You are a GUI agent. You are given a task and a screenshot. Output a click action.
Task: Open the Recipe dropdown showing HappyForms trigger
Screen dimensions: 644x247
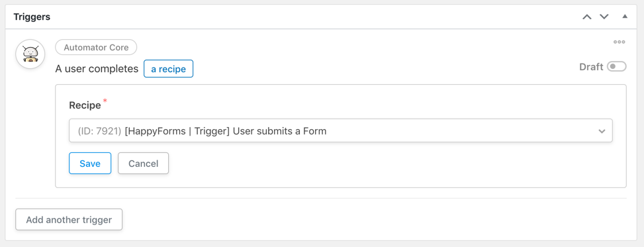tap(340, 130)
